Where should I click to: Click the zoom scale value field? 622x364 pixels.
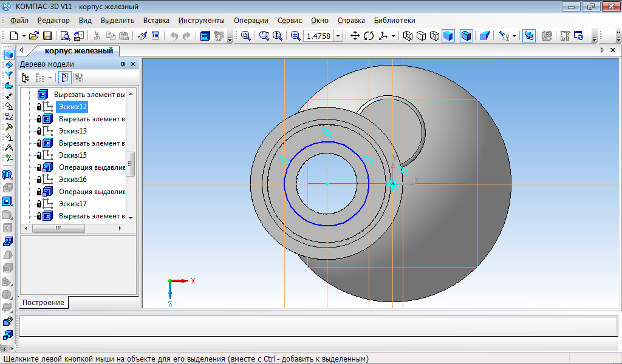318,36
